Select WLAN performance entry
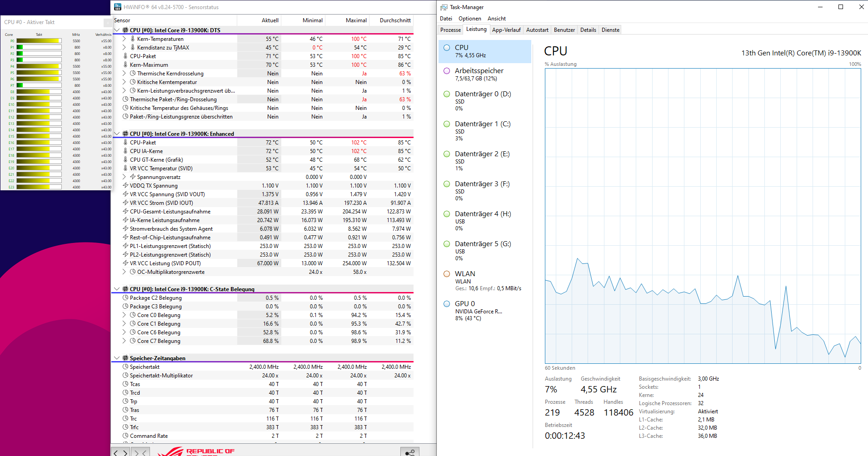 485,281
